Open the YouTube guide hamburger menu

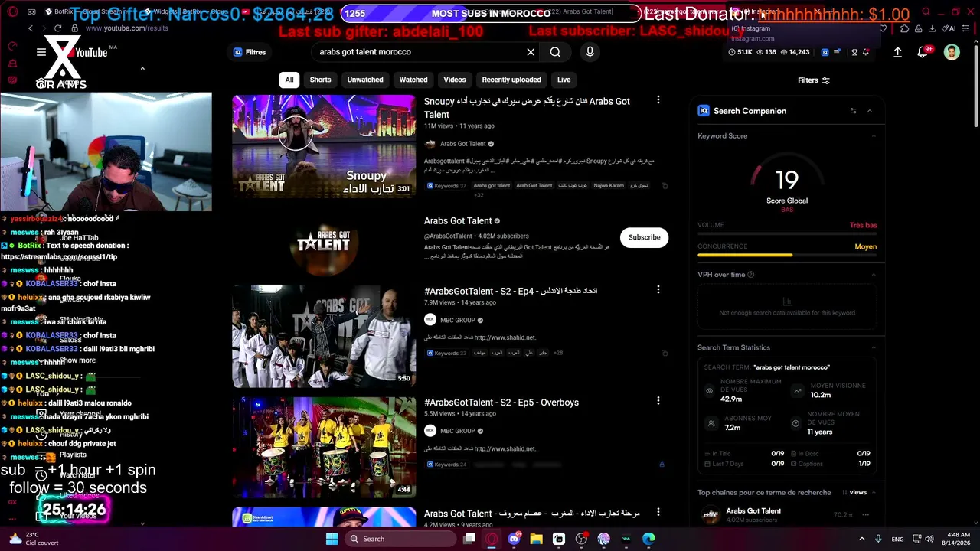point(41,52)
